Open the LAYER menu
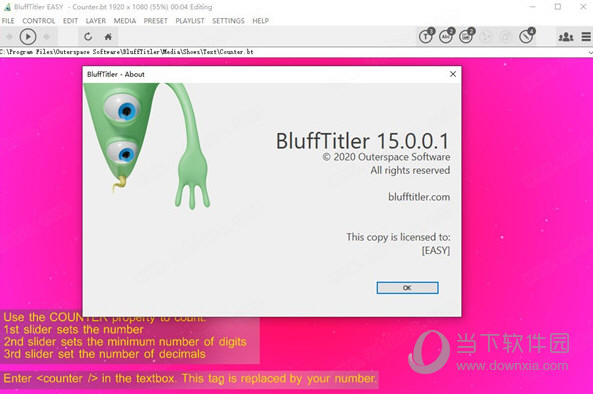The width and height of the screenshot is (593, 395). pyautogui.click(x=96, y=21)
